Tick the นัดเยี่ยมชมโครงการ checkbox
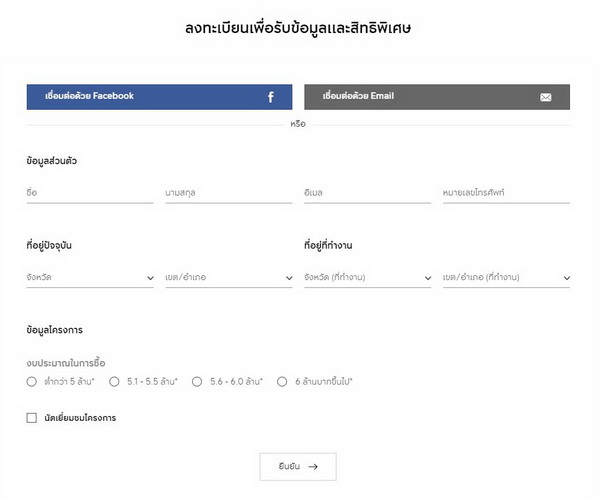 32,418
